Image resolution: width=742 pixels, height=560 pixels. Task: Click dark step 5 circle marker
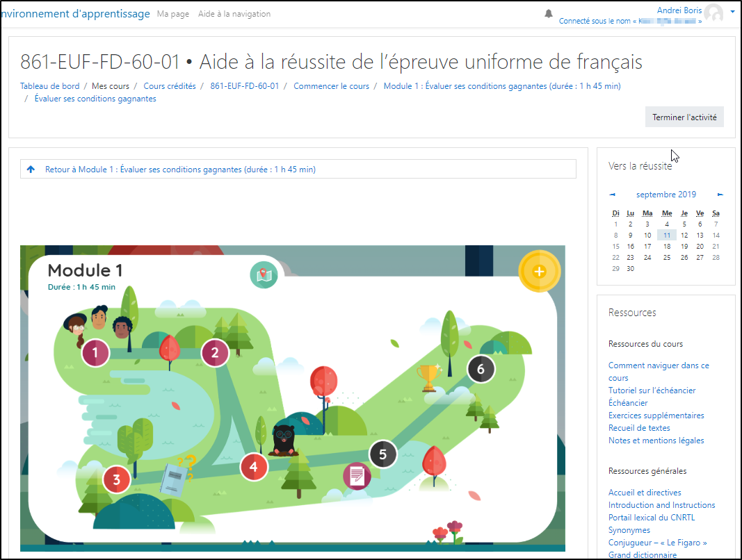coord(382,454)
